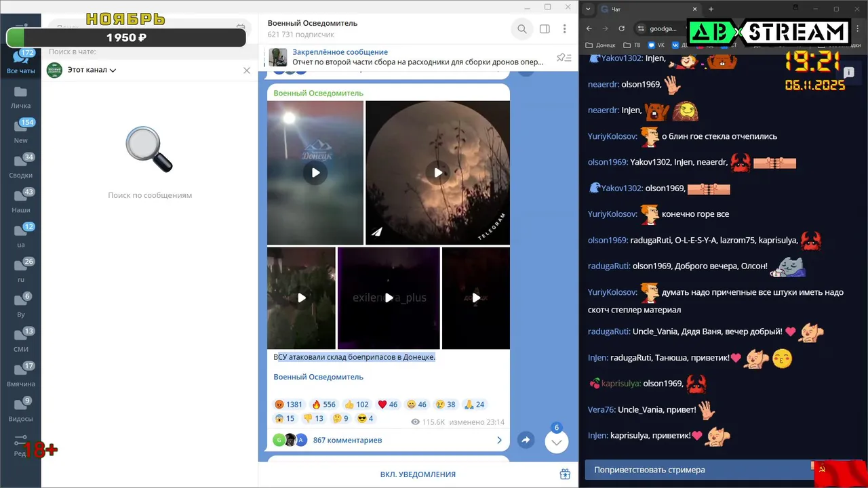Open the 'Личка' folder
Image resolution: width=868 pixels, height=488 pixels.
tap(20, 97)
